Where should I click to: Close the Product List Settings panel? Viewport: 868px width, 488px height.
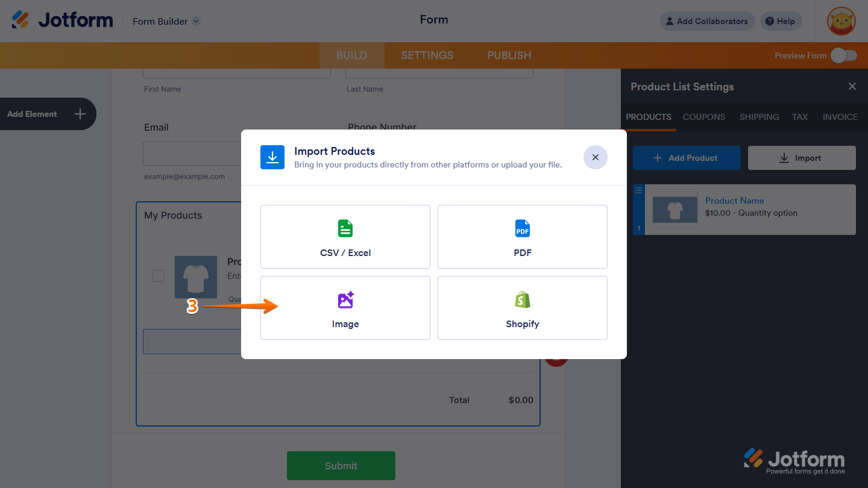[x=852, y=86]
